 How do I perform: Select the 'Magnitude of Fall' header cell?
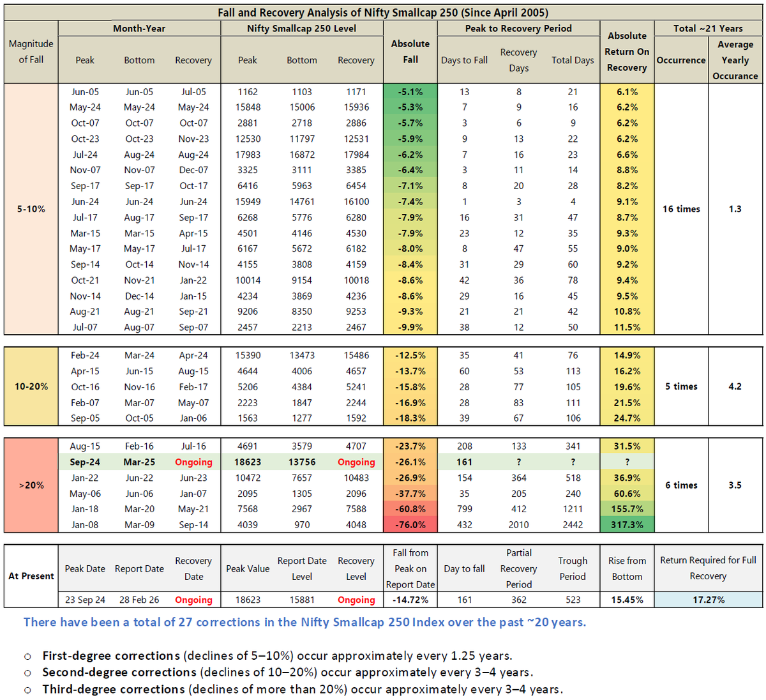pos(31,52)
